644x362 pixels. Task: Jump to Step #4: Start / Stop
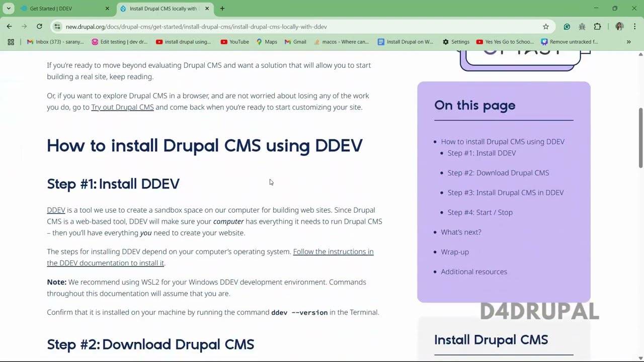point(480,212)
